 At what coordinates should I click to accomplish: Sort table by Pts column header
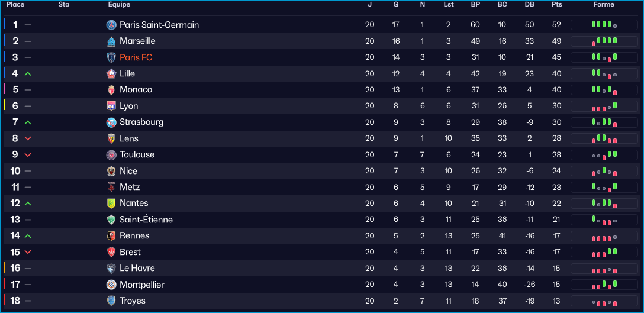[556, 5]
